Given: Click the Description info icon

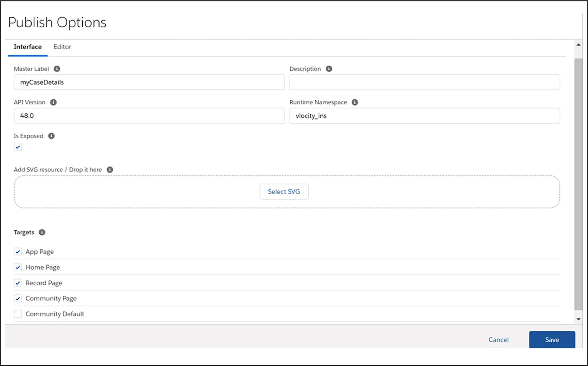Looking at the screenshot, I should point(329,69).
